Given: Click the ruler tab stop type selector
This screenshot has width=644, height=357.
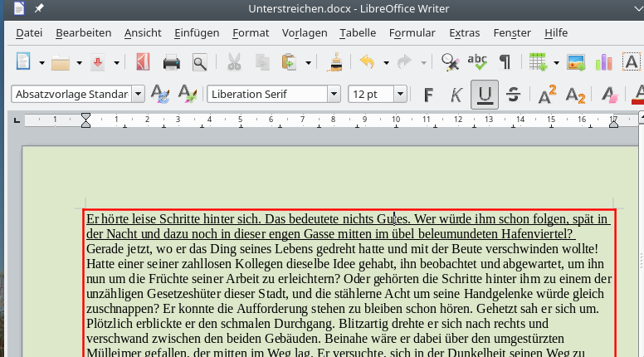Looking at the screenshot, I should point(17,120).
